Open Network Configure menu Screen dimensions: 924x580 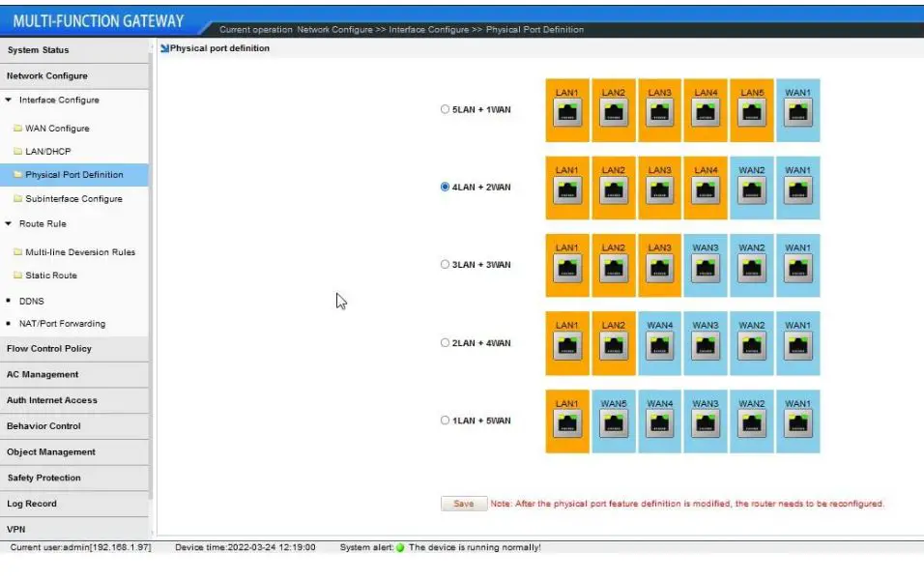[74, 76]
